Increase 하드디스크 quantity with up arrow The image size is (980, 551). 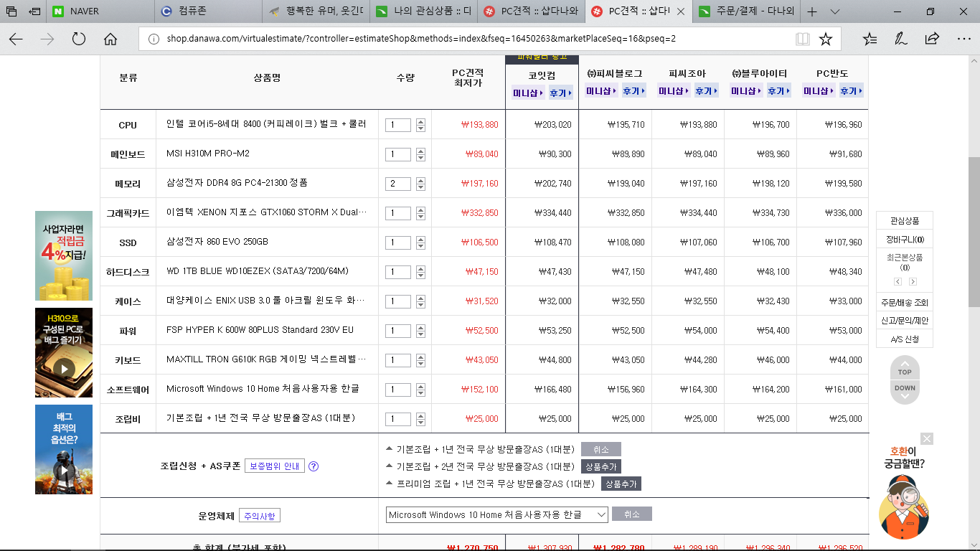pos(420,269)
